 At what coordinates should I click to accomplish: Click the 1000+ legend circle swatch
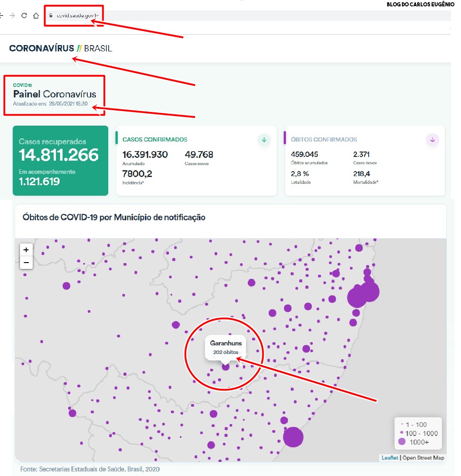pos(401,441)
